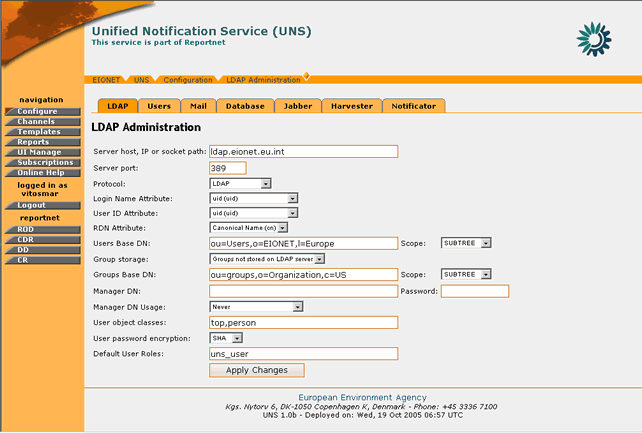Switch to the Database tab

245,106
